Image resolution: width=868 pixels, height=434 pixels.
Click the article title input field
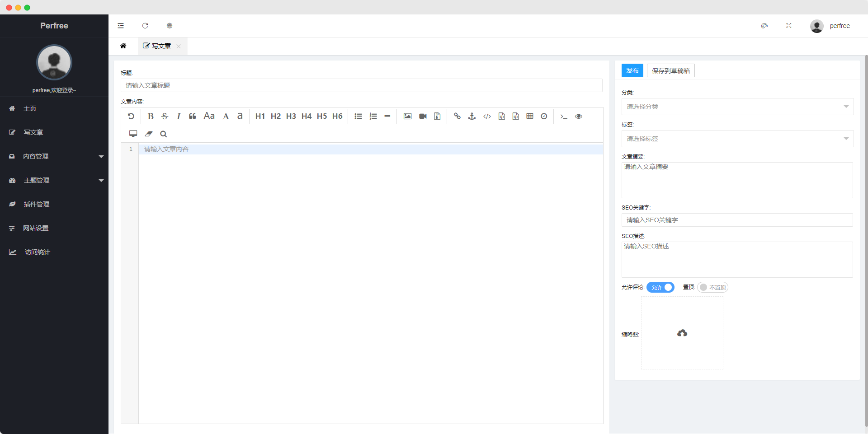(361, 85)
